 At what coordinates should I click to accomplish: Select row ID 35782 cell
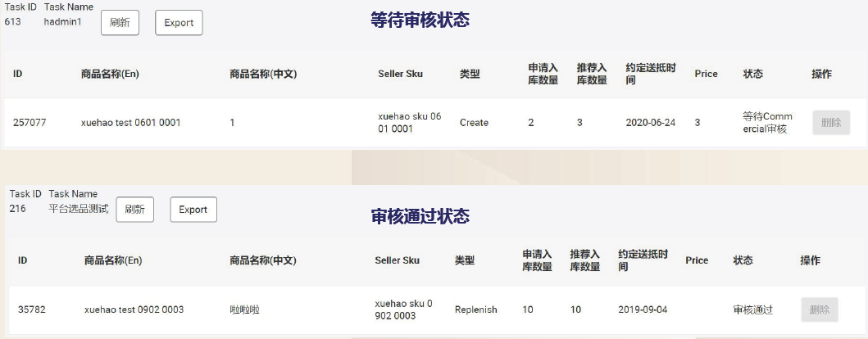point(31,310)
